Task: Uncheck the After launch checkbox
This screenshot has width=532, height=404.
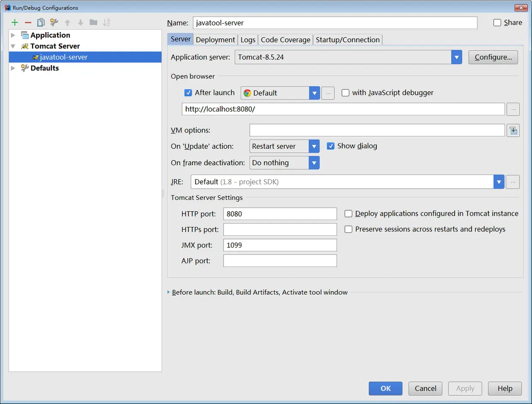Action: (188, 93)
